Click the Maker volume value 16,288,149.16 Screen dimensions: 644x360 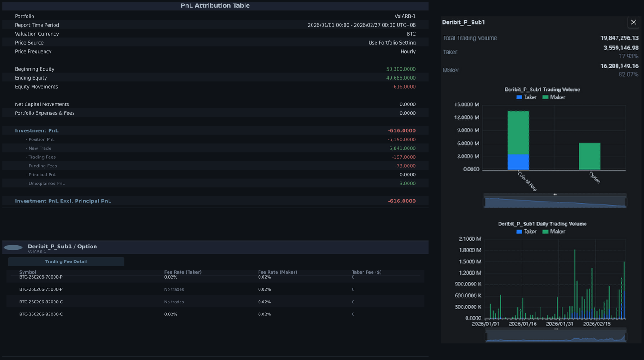[x=619, y=66]
